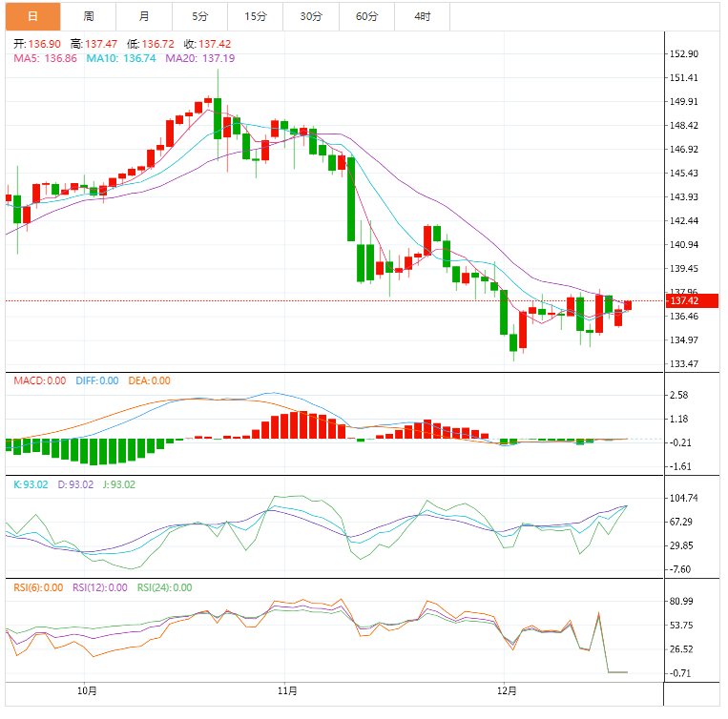Image resolution: width=728 pixels, height=719 pixels.
Task: Switch to the 4时 four-hour tab
Action: coord(422,16)
